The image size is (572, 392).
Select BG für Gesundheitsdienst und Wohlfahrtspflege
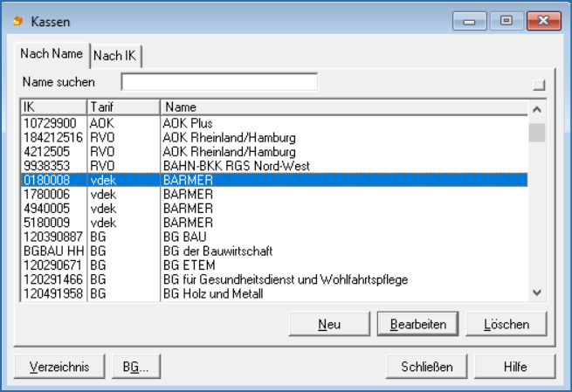(274, 279)
